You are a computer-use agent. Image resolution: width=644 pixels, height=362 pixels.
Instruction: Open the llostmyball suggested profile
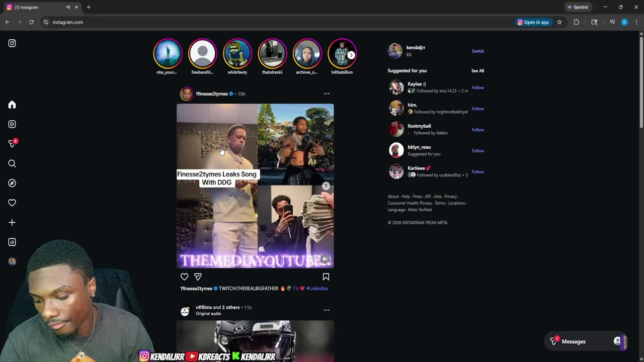click(x=419, y=126)
